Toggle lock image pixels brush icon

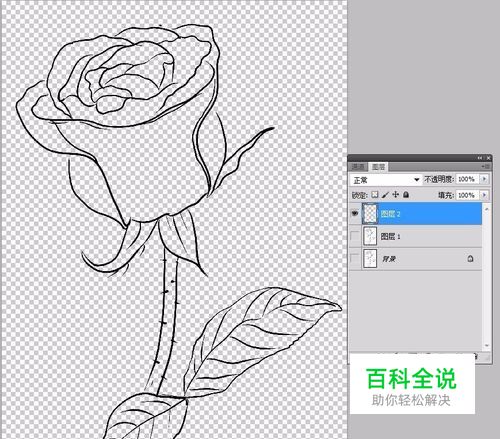click(x=385, y=194)
